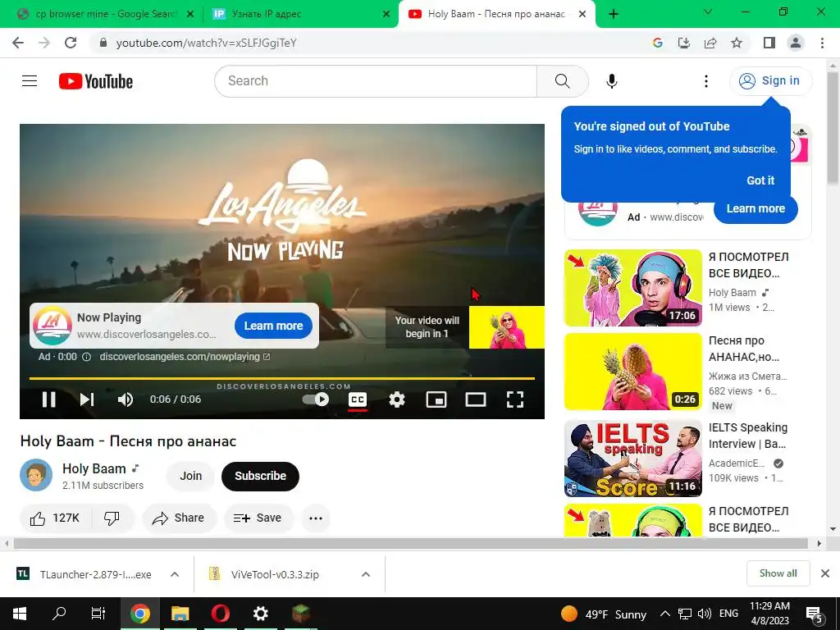Dislike the video

click(x=112, y=518)
